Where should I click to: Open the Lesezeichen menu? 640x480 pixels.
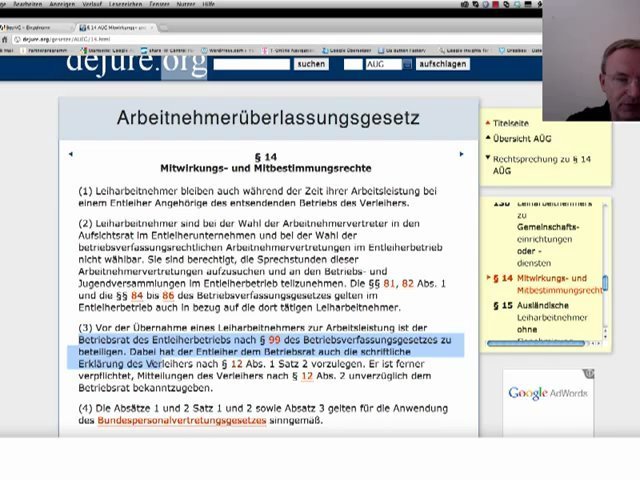(125, 4)
